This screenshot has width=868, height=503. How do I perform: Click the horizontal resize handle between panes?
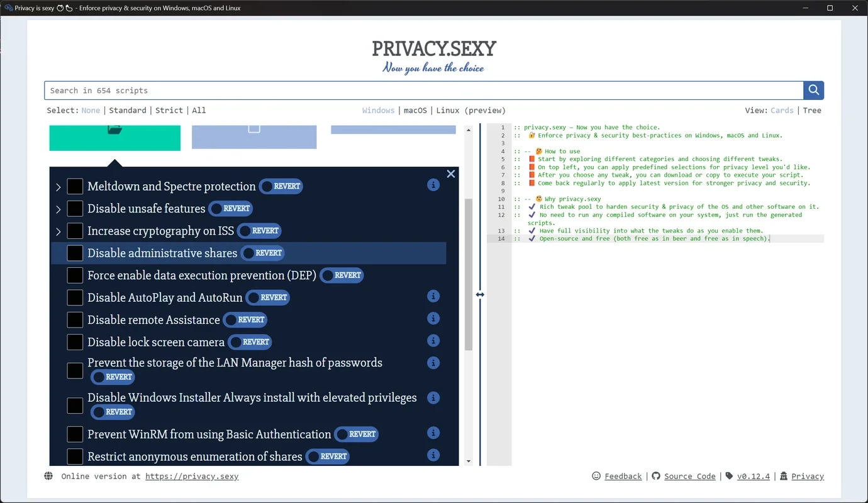480,294
